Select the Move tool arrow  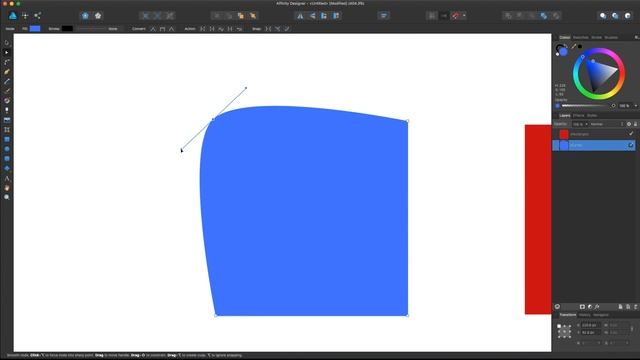7,43
